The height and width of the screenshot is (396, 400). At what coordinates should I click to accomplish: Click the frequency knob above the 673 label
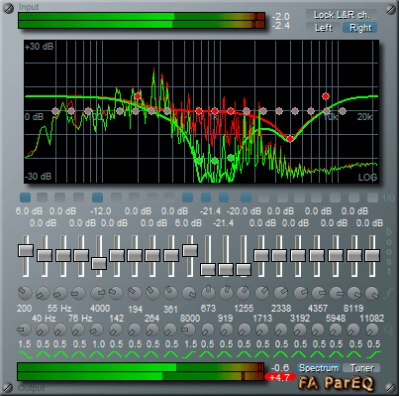[208, 293]
